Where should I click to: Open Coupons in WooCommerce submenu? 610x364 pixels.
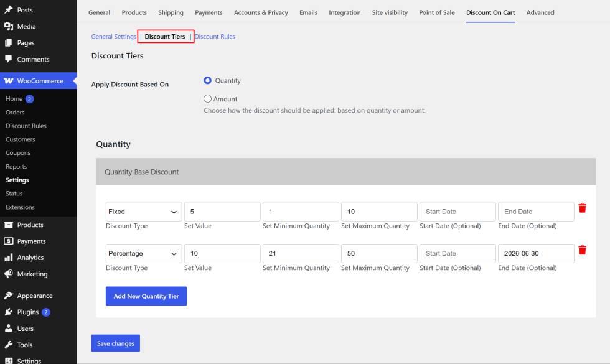click(x=18, y=153)
